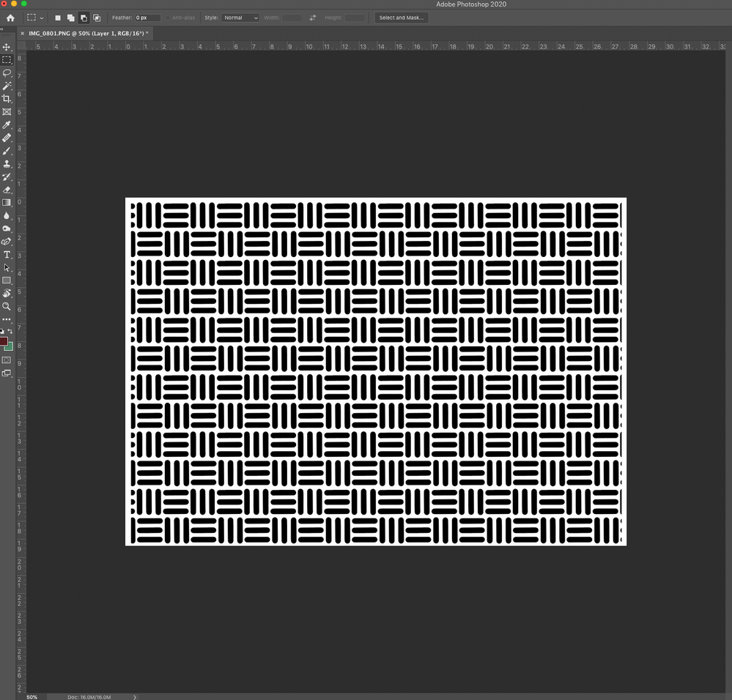Select the Lasso tool
The width and height of the screenshot is (732, 700).
(7, 73)
